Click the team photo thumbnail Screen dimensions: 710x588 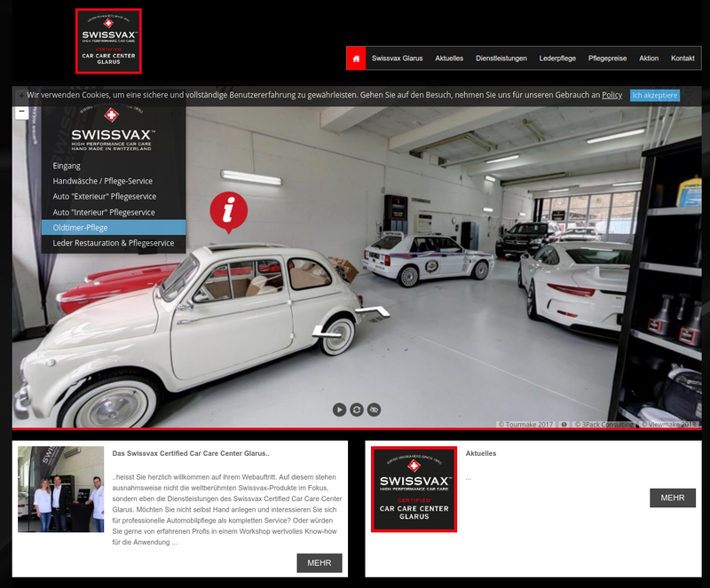[x=60, y=490]
